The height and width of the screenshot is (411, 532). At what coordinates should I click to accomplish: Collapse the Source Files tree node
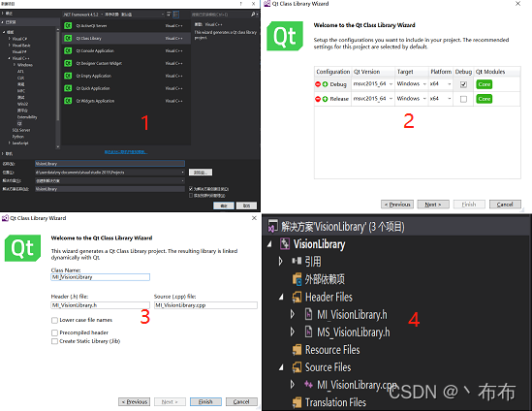[x=281, y=367]
